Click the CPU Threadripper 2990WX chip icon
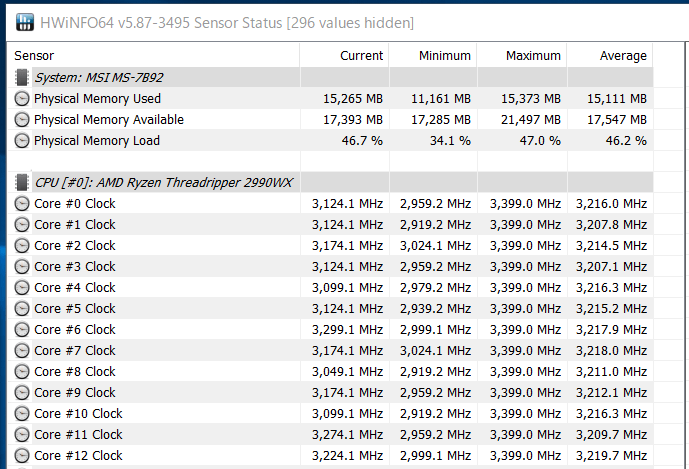Image resolution: width=689 pixels, height=469 pixels. click(x=22, y=182)
